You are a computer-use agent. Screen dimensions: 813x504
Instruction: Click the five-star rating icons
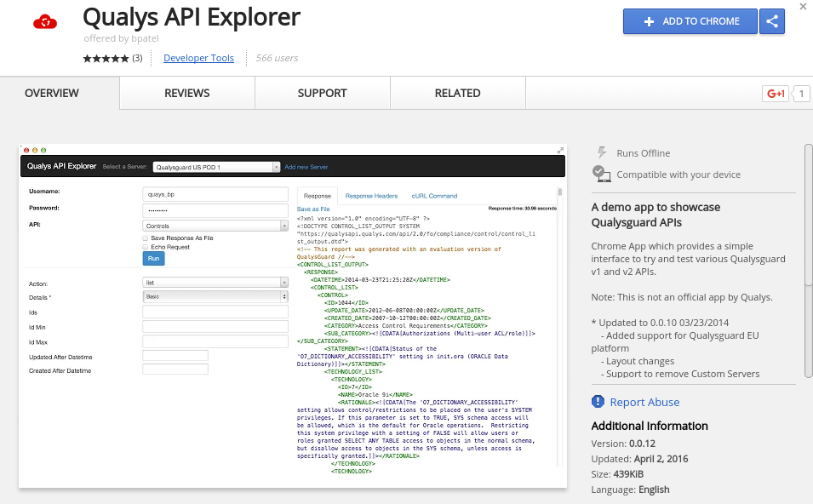pos(106,58)
